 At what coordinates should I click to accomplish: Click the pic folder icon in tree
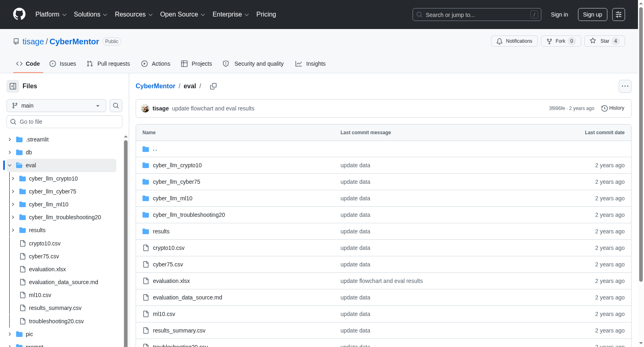19,334
